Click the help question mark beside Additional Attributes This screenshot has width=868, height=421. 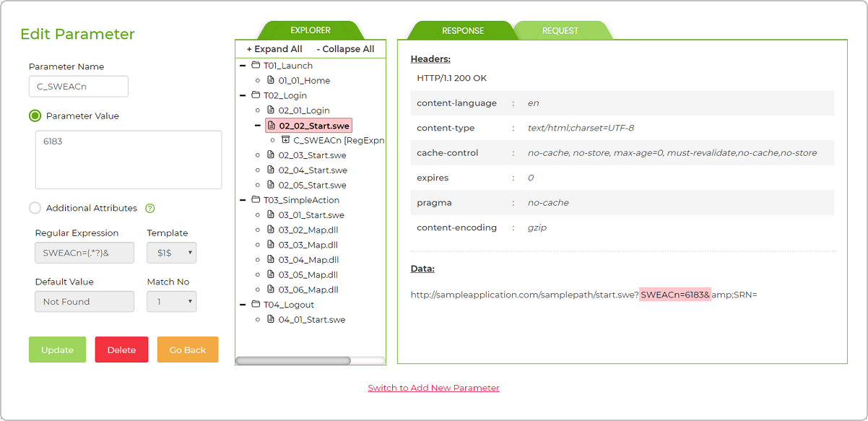coord(150,208)
